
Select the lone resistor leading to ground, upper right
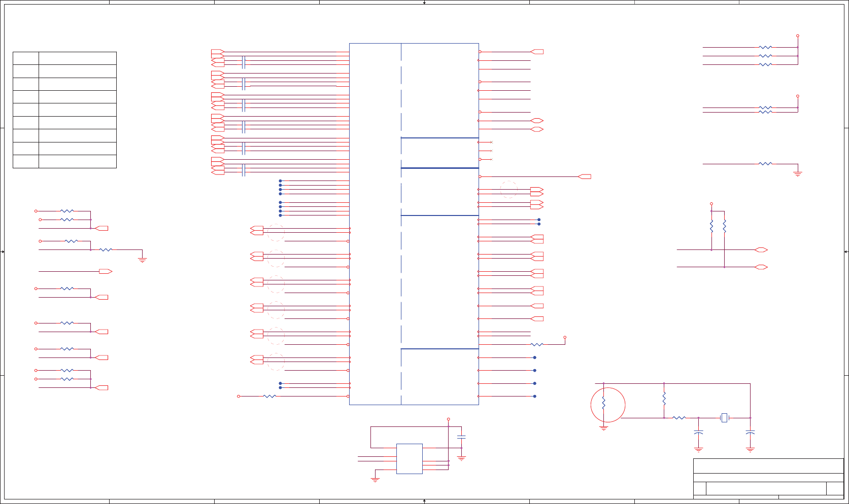click(x=765, y=164)
